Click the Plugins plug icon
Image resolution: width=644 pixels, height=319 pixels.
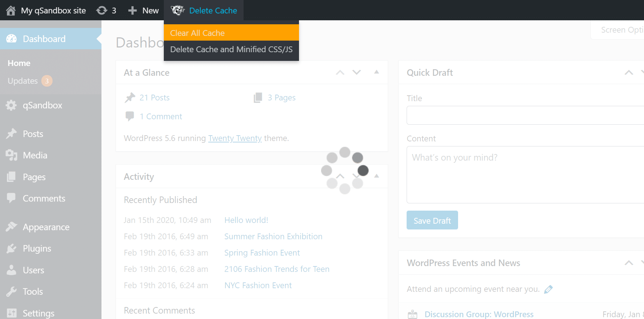pos(12,248)
